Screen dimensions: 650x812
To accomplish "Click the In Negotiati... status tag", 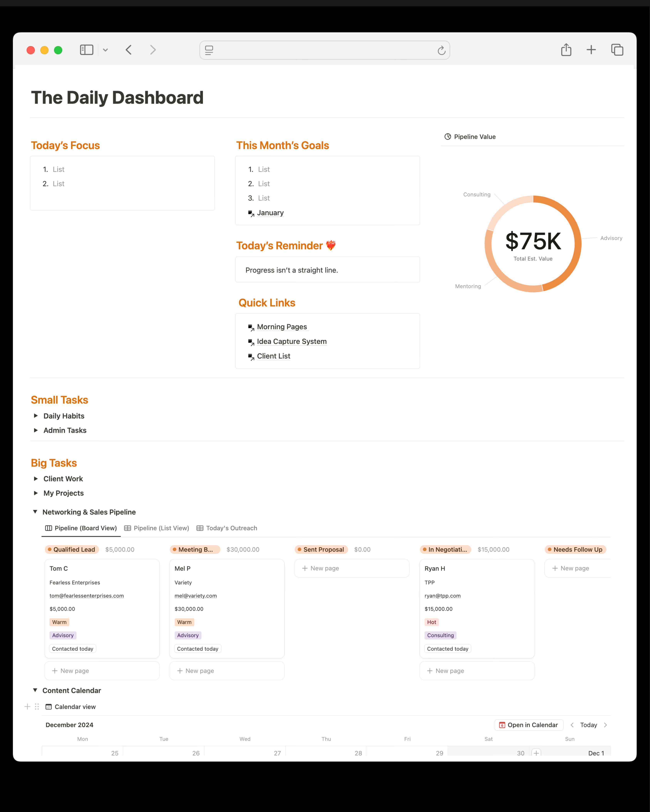I will (x=445, y=549).
